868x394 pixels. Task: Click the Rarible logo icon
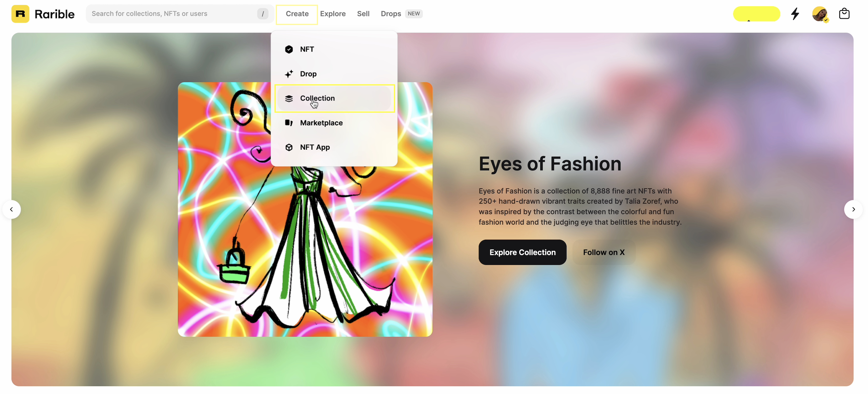(20, 14)
